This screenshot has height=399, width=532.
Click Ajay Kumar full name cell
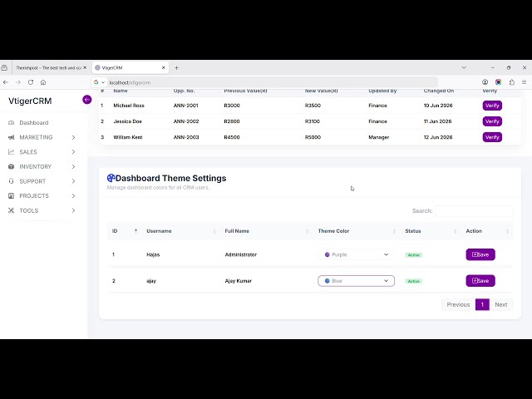[x=239, y=281]
